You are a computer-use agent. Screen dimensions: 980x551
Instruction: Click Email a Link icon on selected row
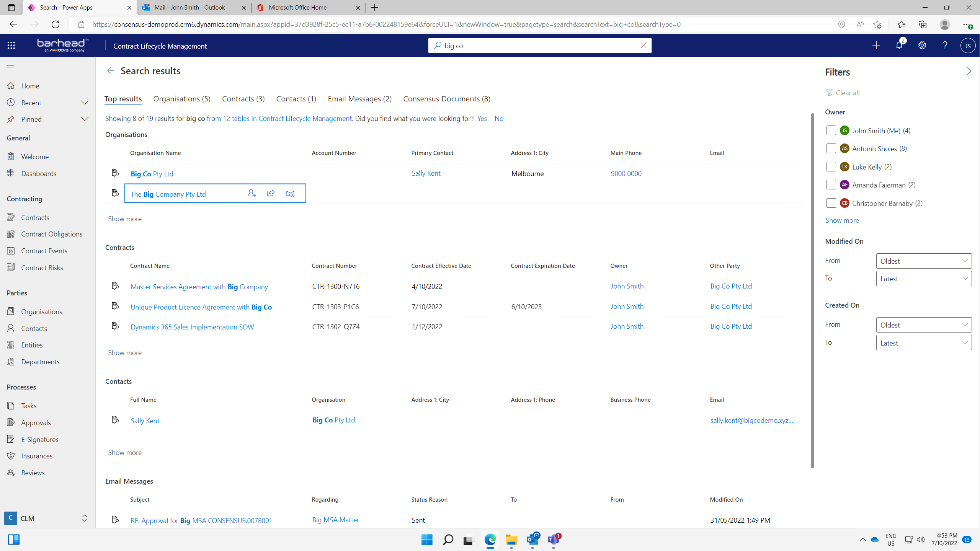290,193
